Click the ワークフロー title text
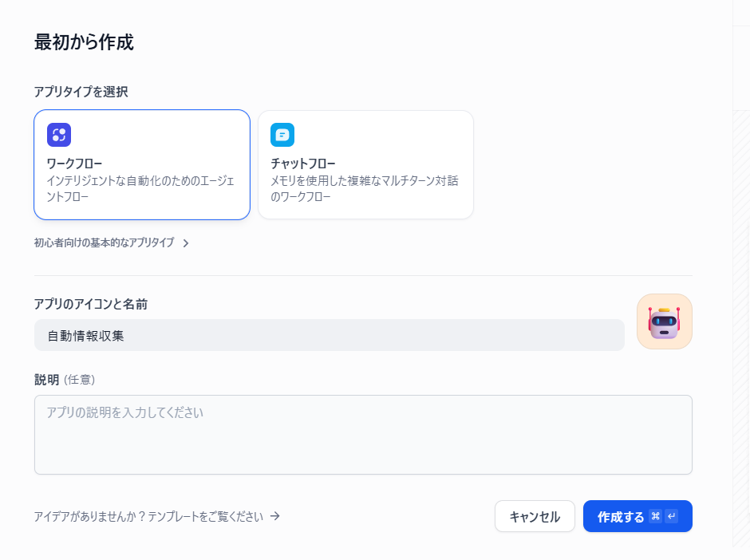Viewport: 750px width, 560px height. (x=74, y=164)
